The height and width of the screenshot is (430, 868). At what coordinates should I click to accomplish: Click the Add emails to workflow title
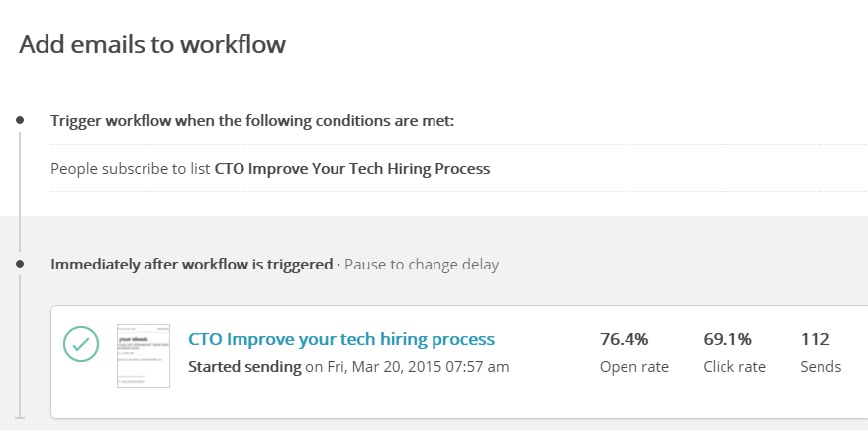(152, 44)
